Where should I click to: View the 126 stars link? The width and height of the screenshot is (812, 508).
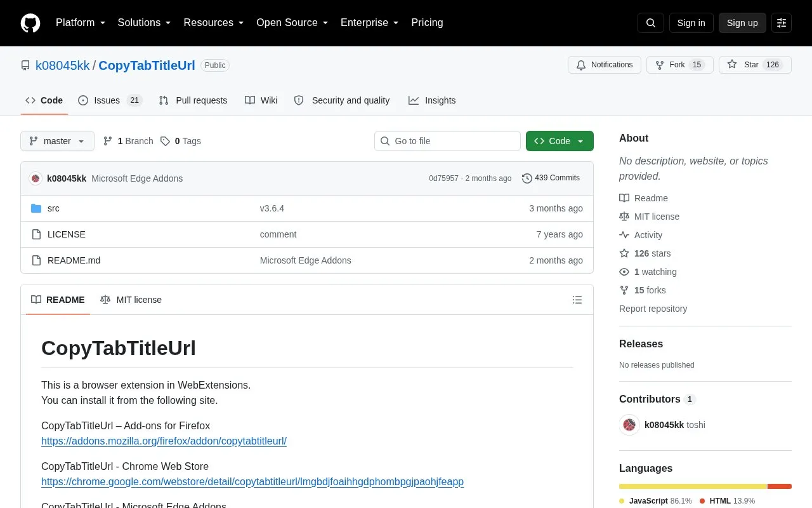pyautogui.click(x=645, y=253)
